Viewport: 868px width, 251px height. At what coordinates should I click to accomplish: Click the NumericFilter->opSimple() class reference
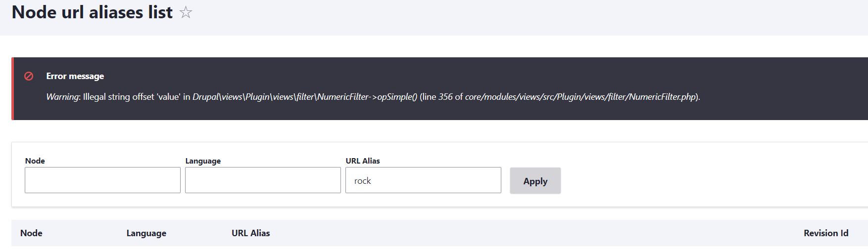tap(305, 97)
